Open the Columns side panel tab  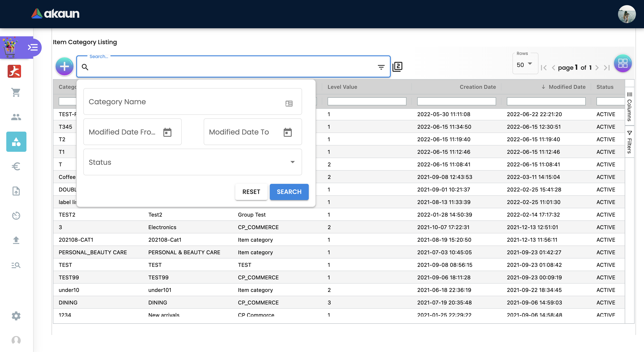click(629, 107)
